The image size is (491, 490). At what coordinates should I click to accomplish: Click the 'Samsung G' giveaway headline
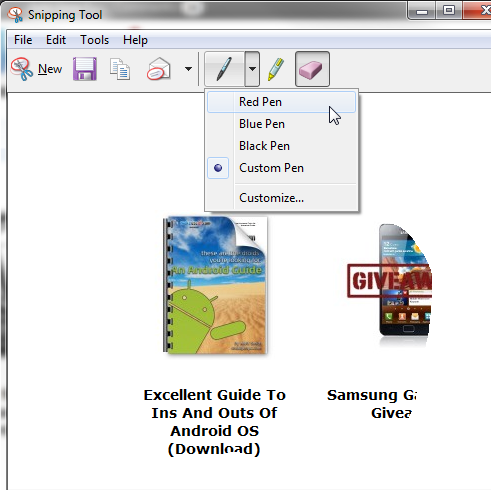(x=372, y=404)
